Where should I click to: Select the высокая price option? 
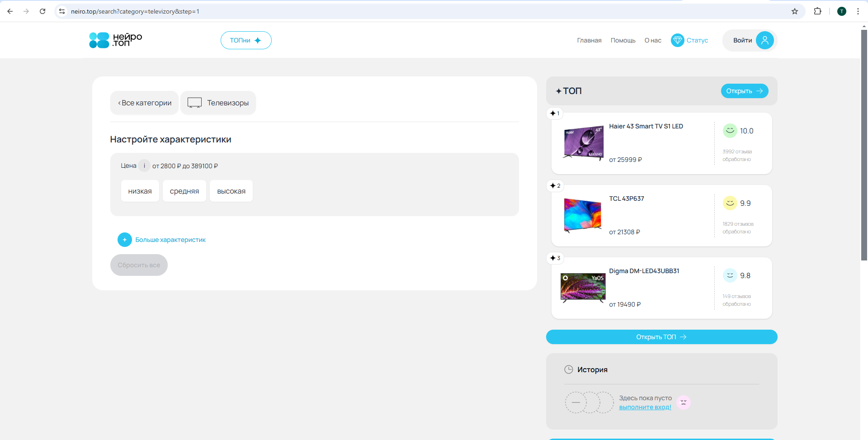point(231,191)
